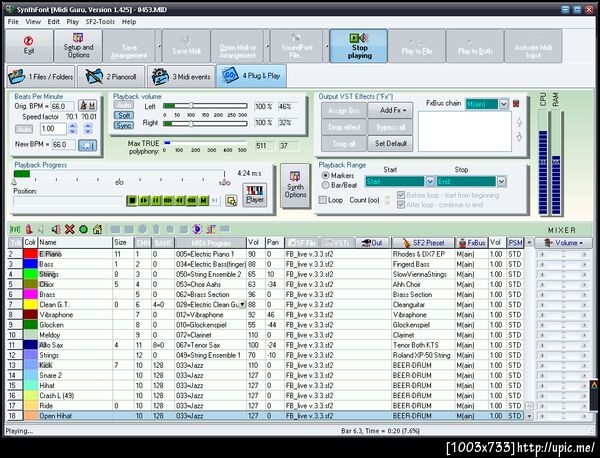This screenshot has height=458, width=600.
Task: Click the M marker transport button
Action: (204, 200)
